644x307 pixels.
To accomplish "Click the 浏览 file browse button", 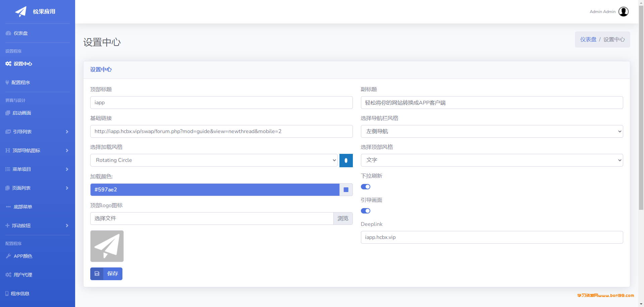I will 343,219.
